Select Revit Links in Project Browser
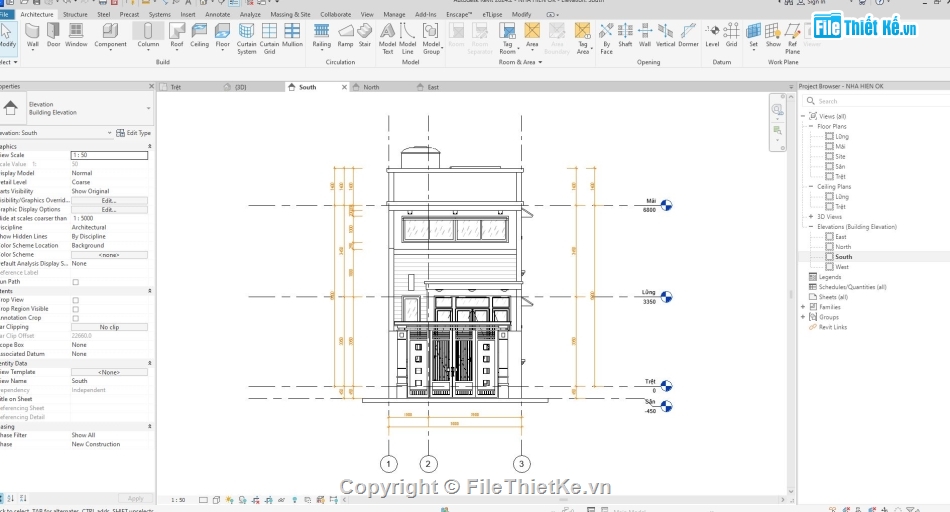The image size is (950, 512). click(832, 327)
